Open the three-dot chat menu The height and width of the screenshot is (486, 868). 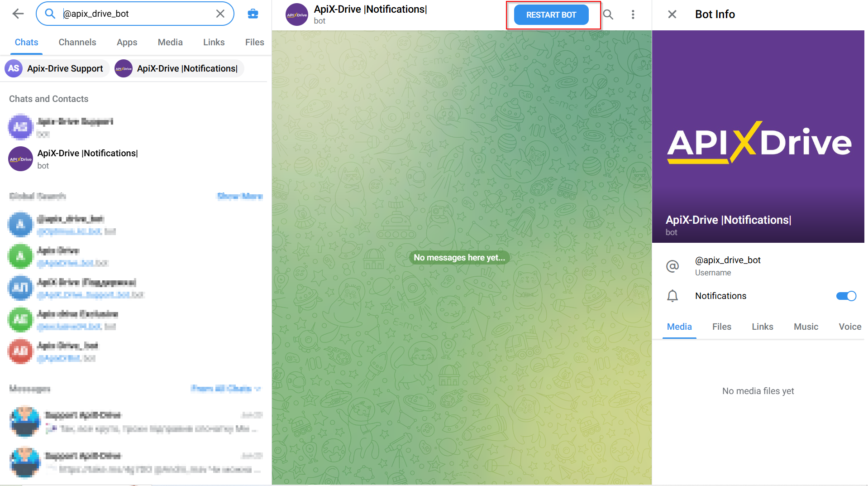coord(633,15)
